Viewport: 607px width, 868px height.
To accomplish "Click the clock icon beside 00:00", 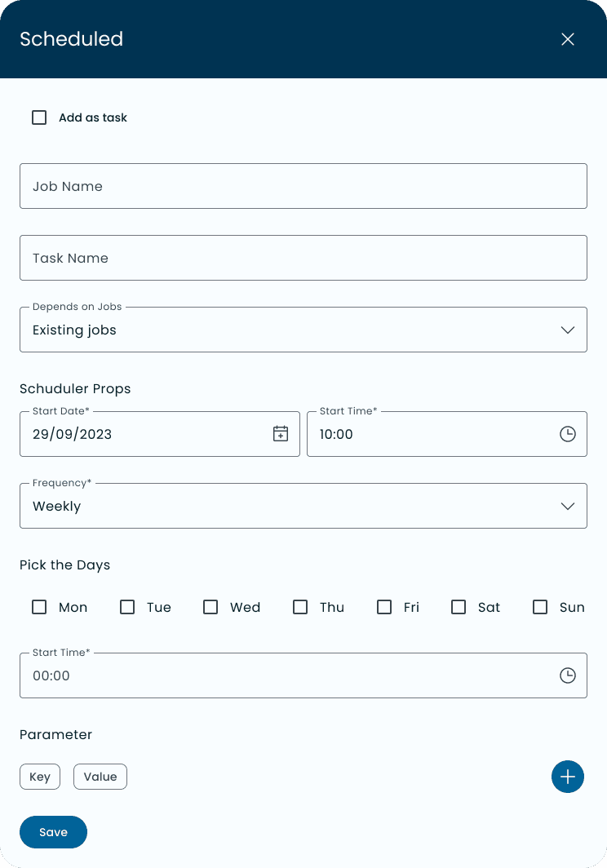I will [568, 675].
